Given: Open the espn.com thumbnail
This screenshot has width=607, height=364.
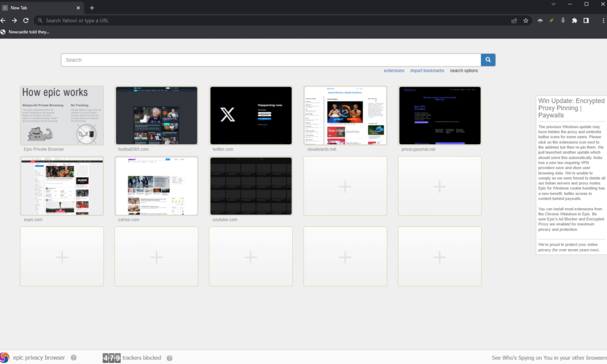Looking at the screenshot, I should [x=62, y=186].
